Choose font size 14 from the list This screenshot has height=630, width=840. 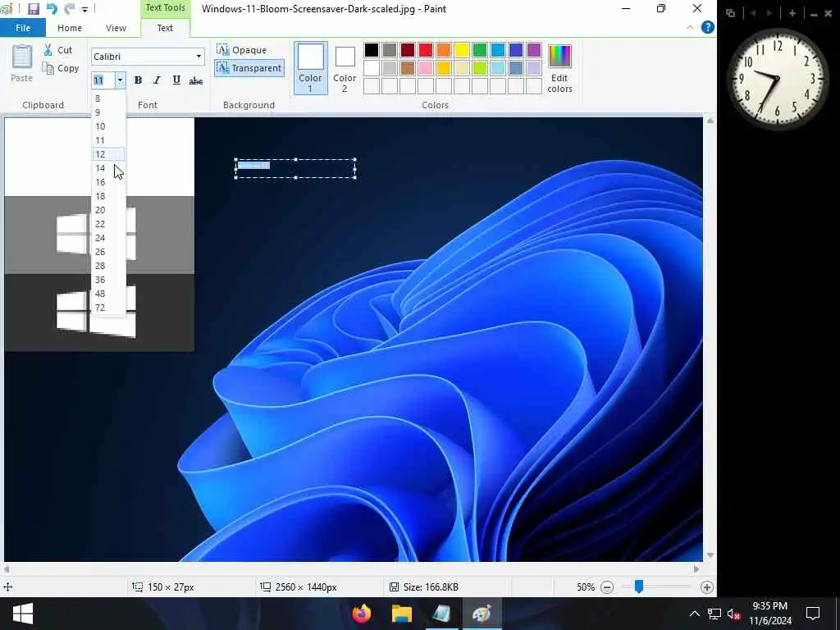pyautogui.click(x=108, y=168)
